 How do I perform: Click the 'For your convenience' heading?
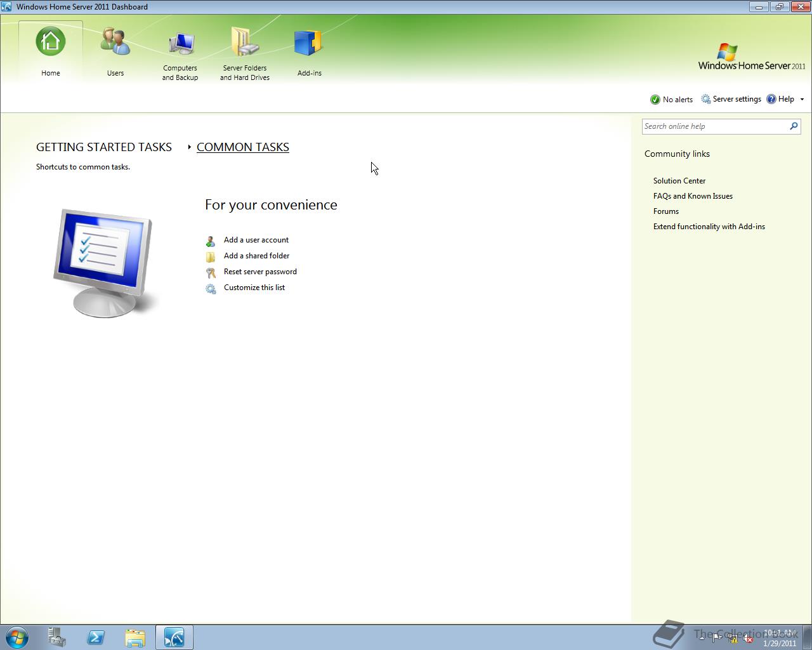271,205
